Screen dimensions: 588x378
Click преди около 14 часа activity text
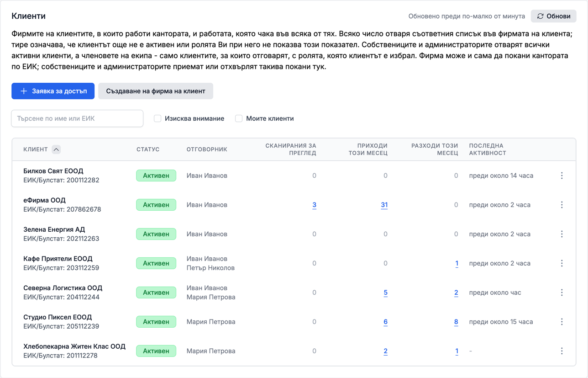pyautogui.click(x=501, y=176)
